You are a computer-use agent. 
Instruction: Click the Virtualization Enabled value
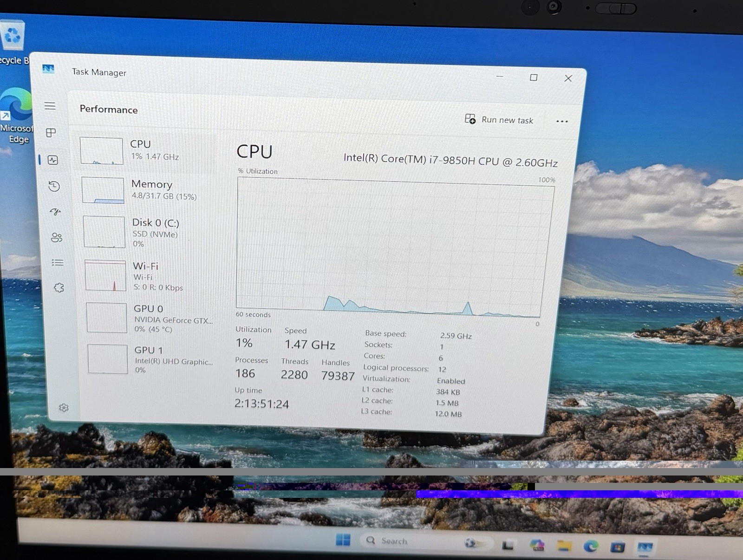[x=450, y=381]
